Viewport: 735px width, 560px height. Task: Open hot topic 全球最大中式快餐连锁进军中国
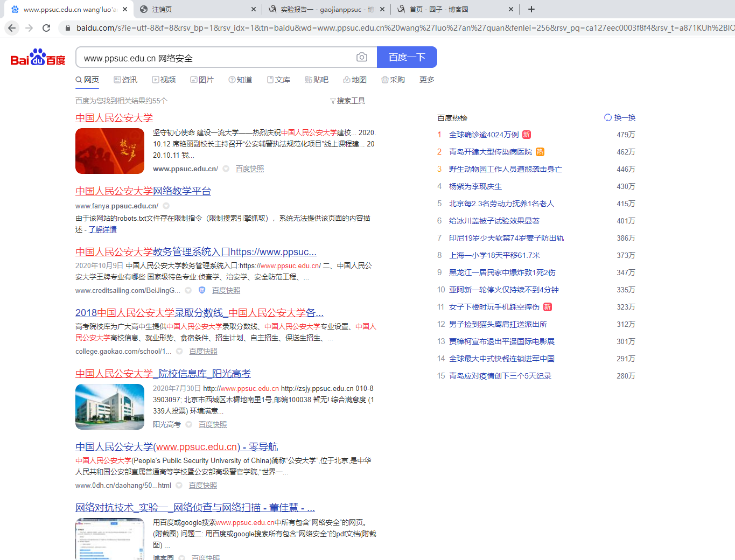tap(502, 359)
